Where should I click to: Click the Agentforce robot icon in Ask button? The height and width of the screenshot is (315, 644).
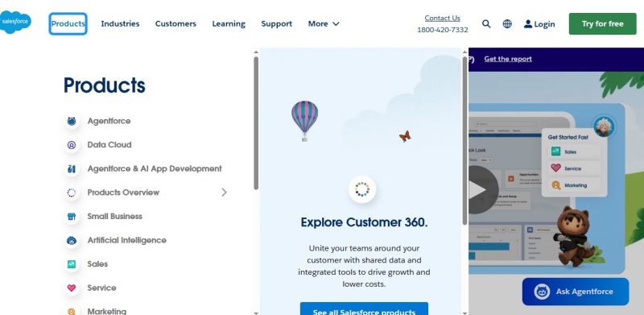542,292
